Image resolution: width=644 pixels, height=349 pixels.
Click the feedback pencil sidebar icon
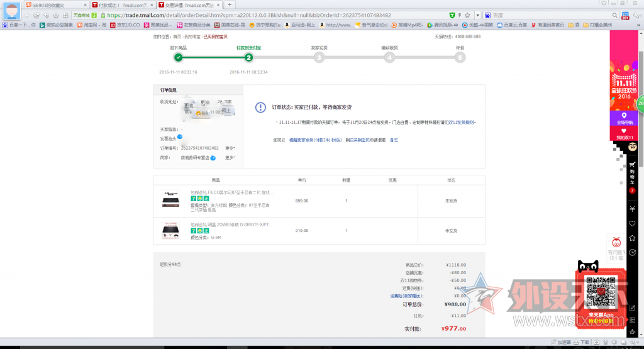coord(633,308)
